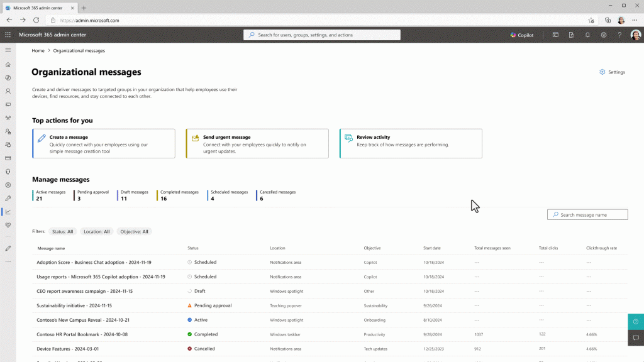644x362 pixels.
Task: Click the Windows taskbar location cell
Action: pos(285,334)
